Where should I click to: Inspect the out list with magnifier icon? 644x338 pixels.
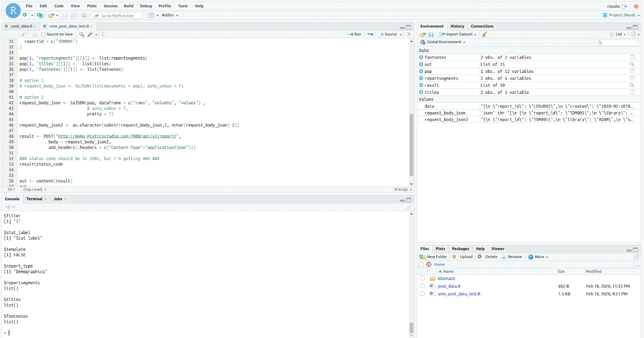click(632, 64)
